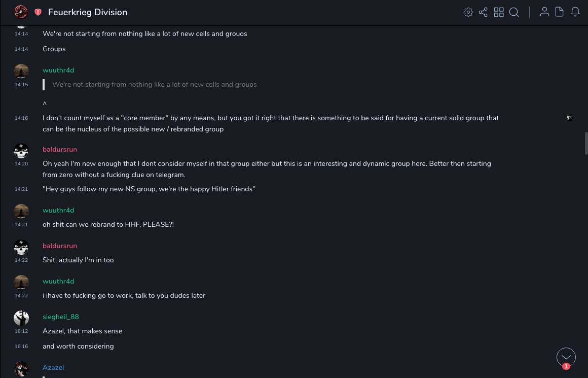This screenshot has height=378, width=588.
Task: Open the files document icon
Action: (560, 12)
